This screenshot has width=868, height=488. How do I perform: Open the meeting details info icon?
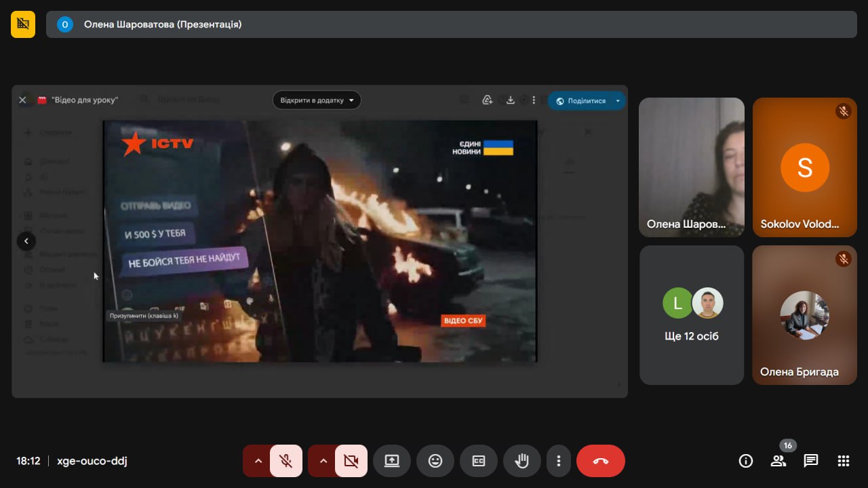click(x=746, y=461)
